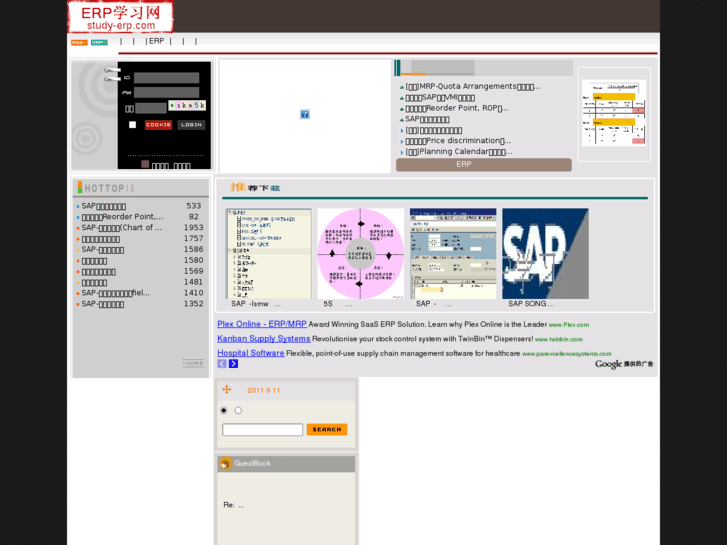Open hot list SAP entry with 1352 views

pos(102,304)
